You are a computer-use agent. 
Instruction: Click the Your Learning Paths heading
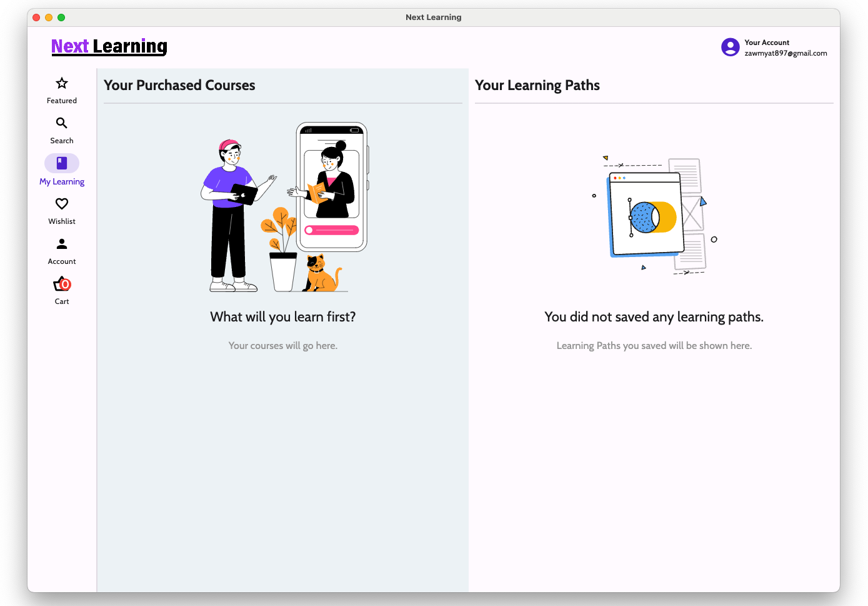[x=537, y=86]
